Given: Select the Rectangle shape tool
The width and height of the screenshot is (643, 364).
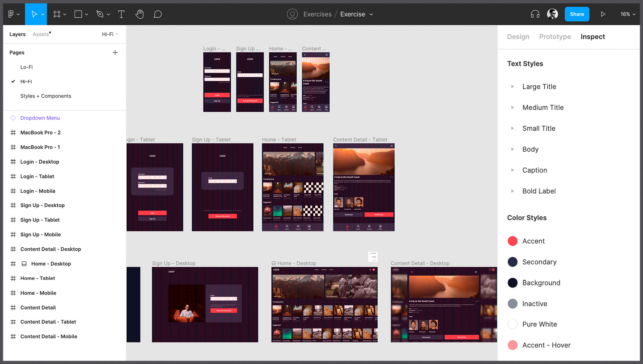Looking at the screenshot, I should (78, 14).
